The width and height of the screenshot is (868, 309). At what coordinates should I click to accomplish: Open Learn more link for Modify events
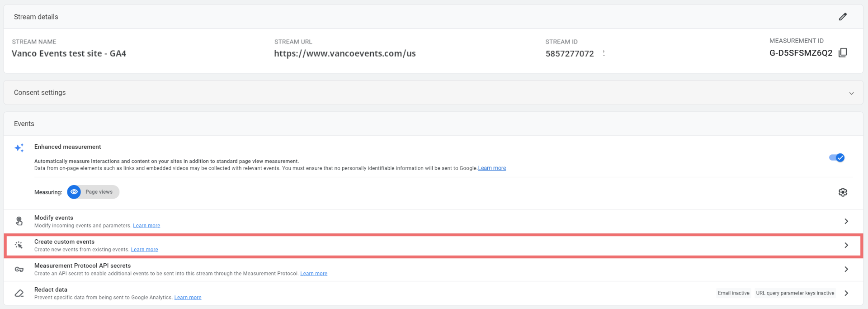(146, 226)
